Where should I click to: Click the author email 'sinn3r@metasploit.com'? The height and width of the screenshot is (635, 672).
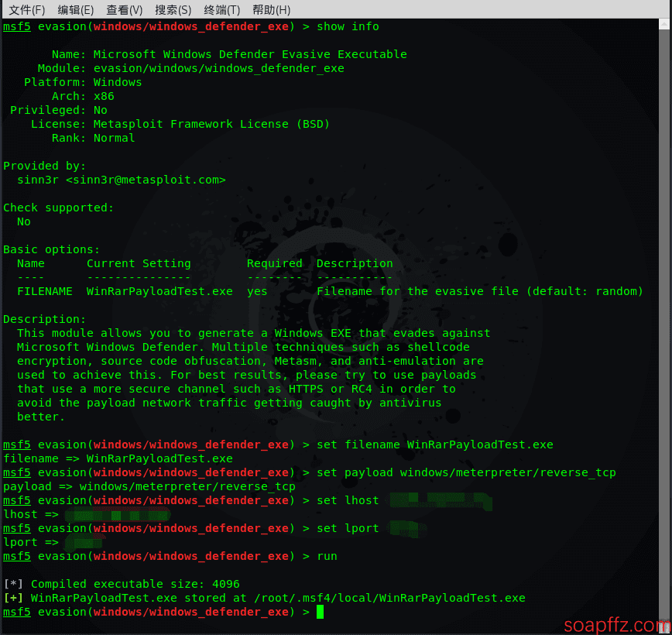[146, 180]
